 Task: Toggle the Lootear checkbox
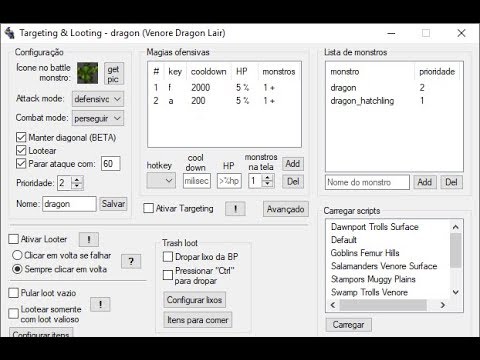coord(21,150)
